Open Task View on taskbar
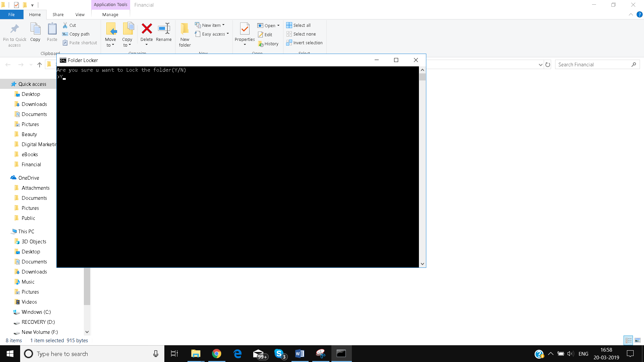The width and height of the screenshot is (644, 362). pos(174,354)
